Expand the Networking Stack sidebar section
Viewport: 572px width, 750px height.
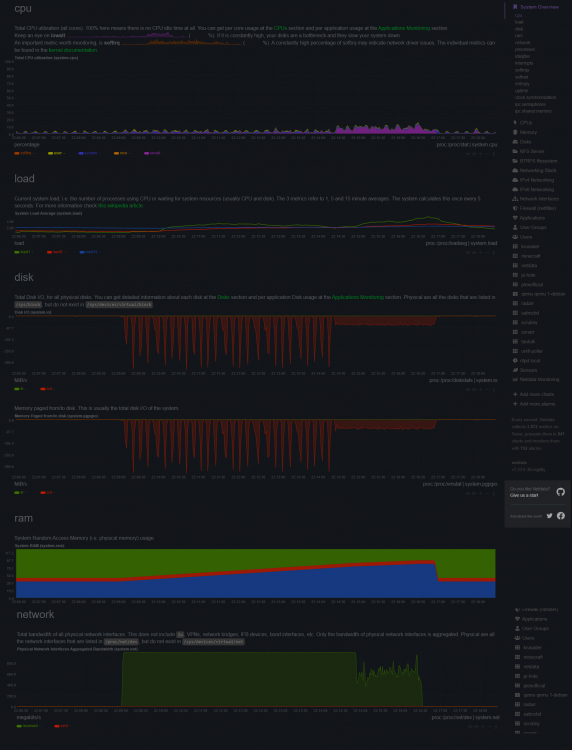pyautogui.click(x=534, y=171)
